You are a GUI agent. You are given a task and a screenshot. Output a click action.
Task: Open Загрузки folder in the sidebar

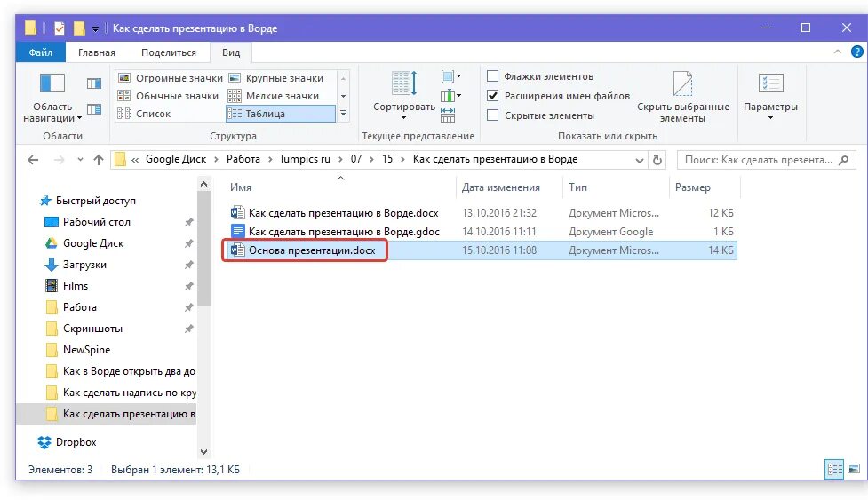tap(84, 265)
